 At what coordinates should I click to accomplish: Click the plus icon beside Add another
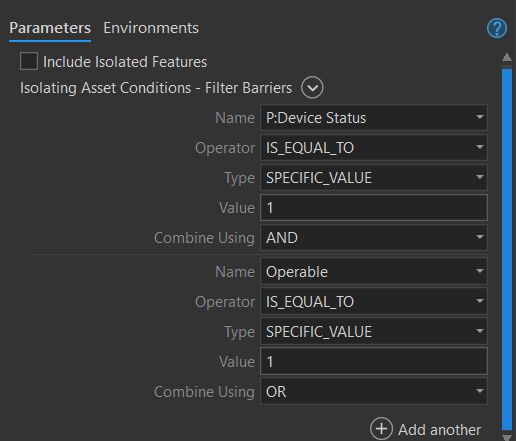[x=381, y=429]
